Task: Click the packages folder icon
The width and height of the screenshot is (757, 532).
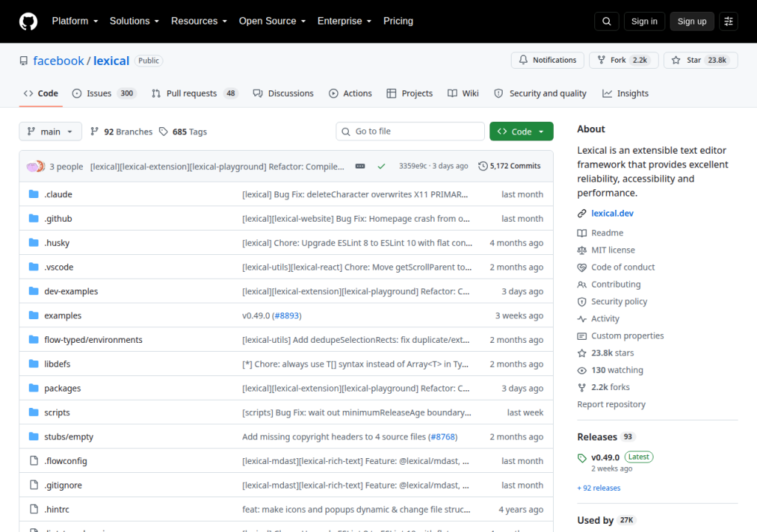Action: click(x=33, y=388)
